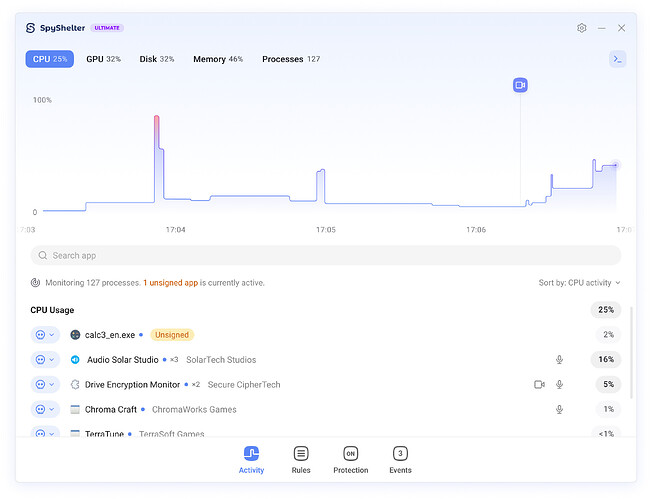Click the 25% total CPU usage pill
This screenshot has height=499, width=652.
pos(606,310)
